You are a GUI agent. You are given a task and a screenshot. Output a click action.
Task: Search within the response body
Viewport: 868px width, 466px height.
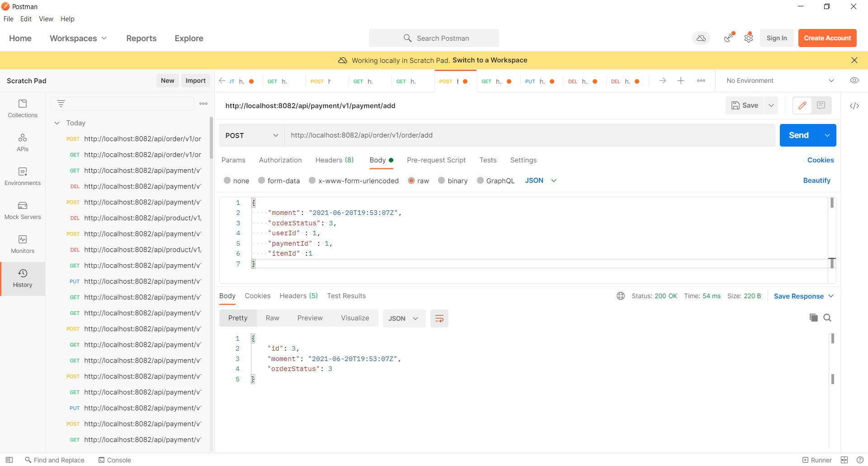point(827,318)
